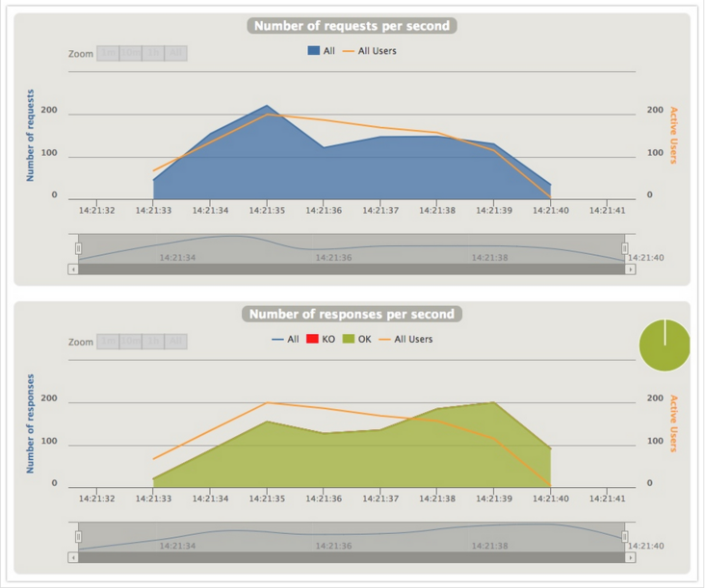Toggle the All series legend in requests chart

[322, 51]
